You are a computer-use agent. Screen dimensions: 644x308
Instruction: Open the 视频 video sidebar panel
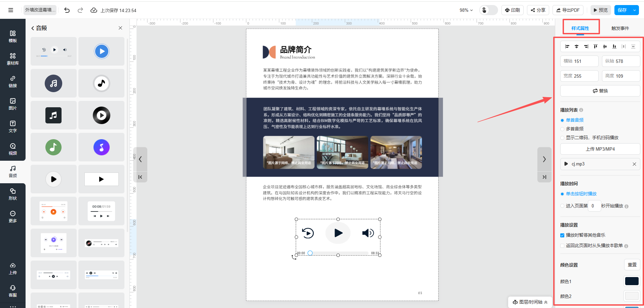12,149
